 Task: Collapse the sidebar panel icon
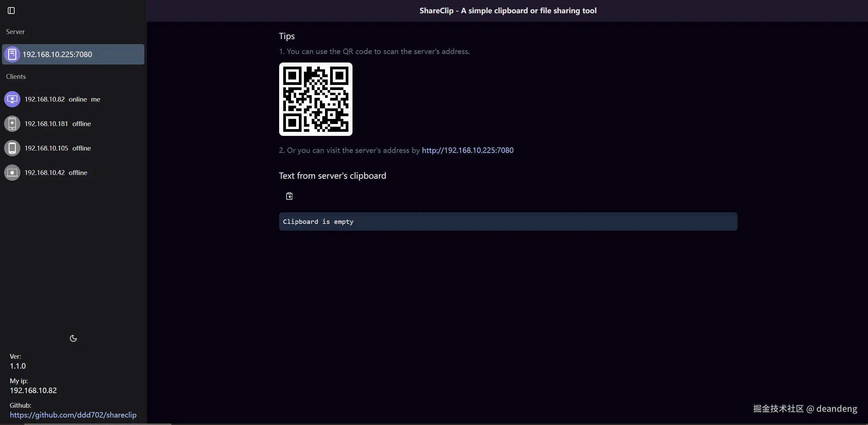[11, 11]
